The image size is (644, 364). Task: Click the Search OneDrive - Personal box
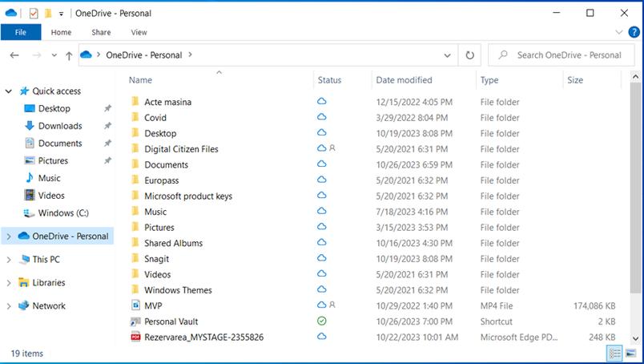point(561,55)
